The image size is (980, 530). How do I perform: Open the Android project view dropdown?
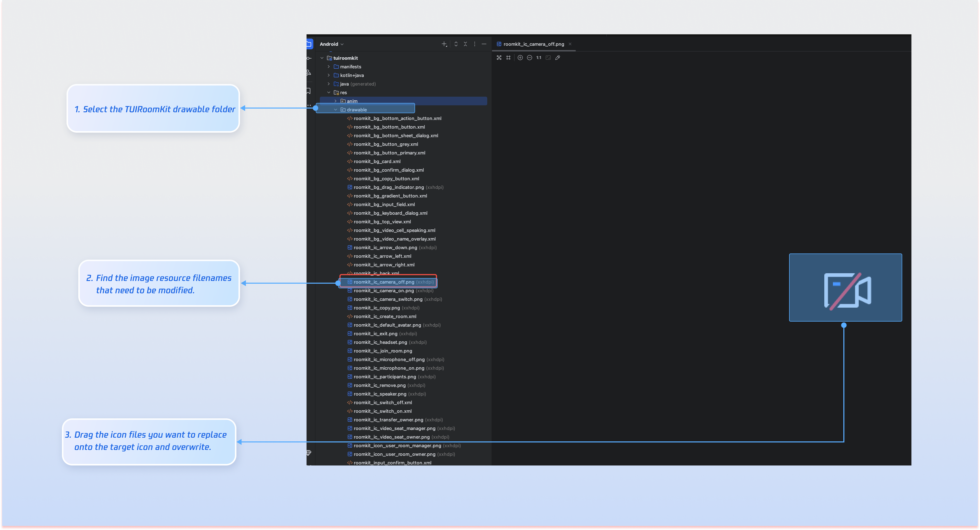pos(331,44)
